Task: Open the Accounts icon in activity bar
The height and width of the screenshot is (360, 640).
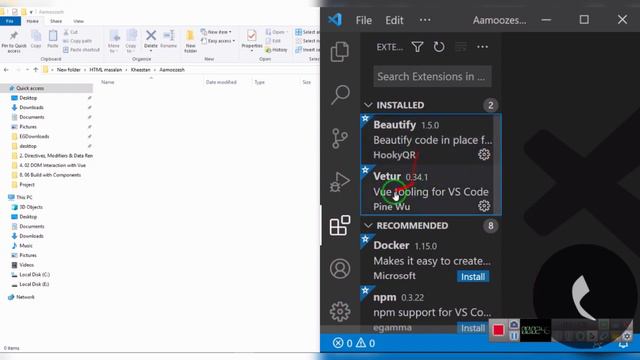Action: [x=340, y=269]
